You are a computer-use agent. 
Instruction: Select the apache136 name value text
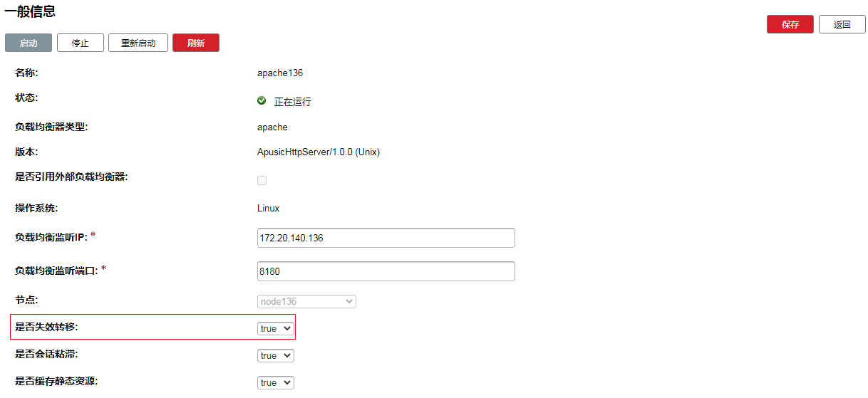tap(280, 73)
